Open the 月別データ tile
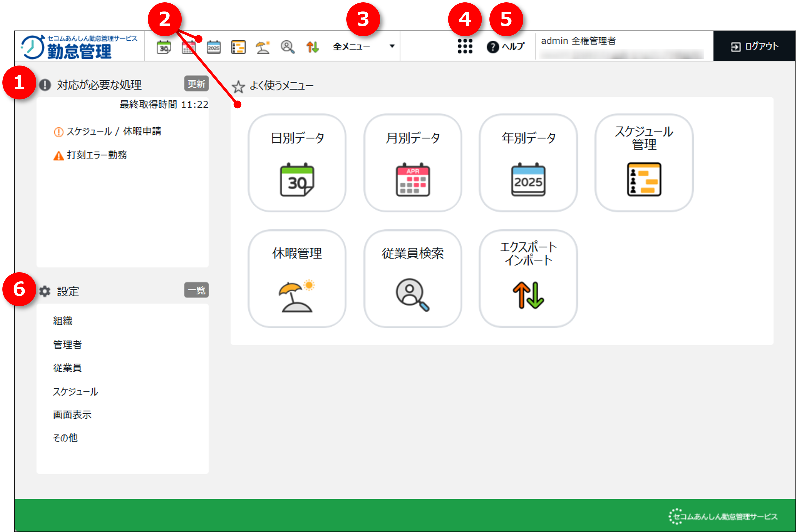This screenshot has height=532, width=796. (x=412, y=163)
